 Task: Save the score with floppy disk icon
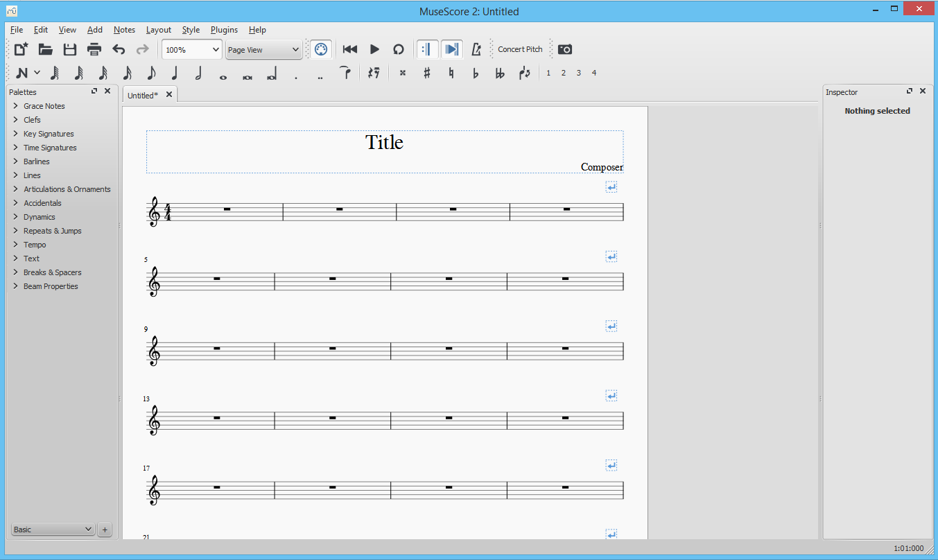[x=70, y=49]
